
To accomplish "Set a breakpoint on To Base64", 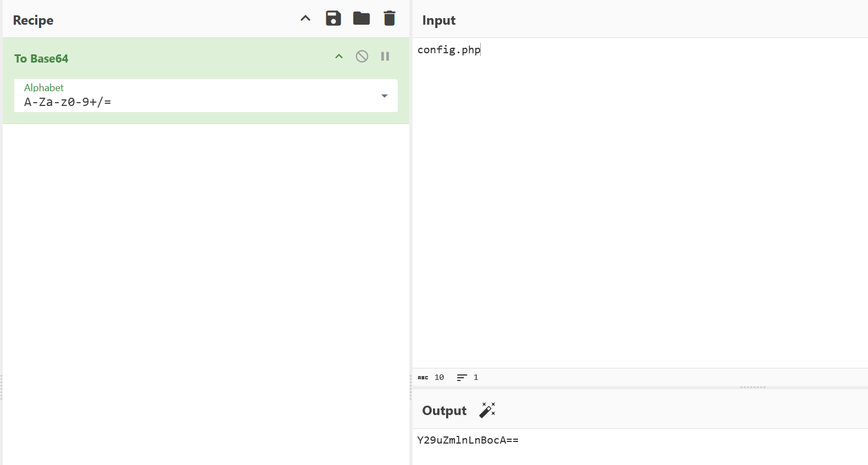I will [x=385, y=56].
